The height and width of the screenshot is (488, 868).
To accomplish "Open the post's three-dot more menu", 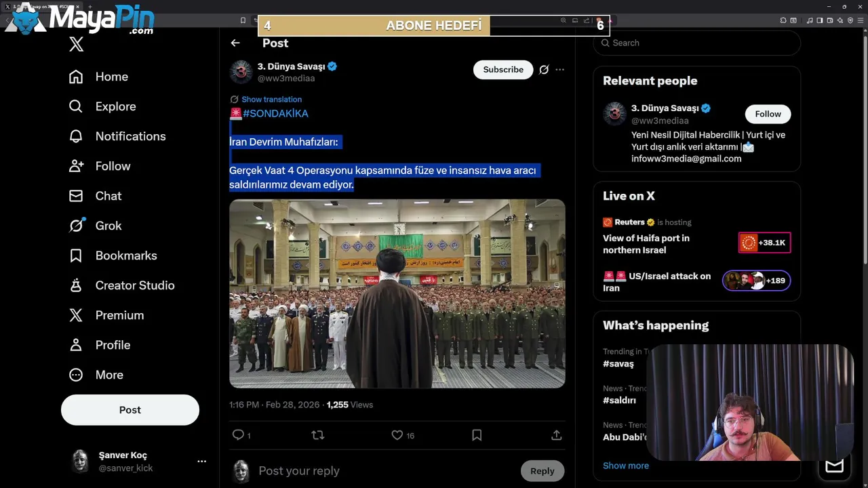I will pos(559,69).
